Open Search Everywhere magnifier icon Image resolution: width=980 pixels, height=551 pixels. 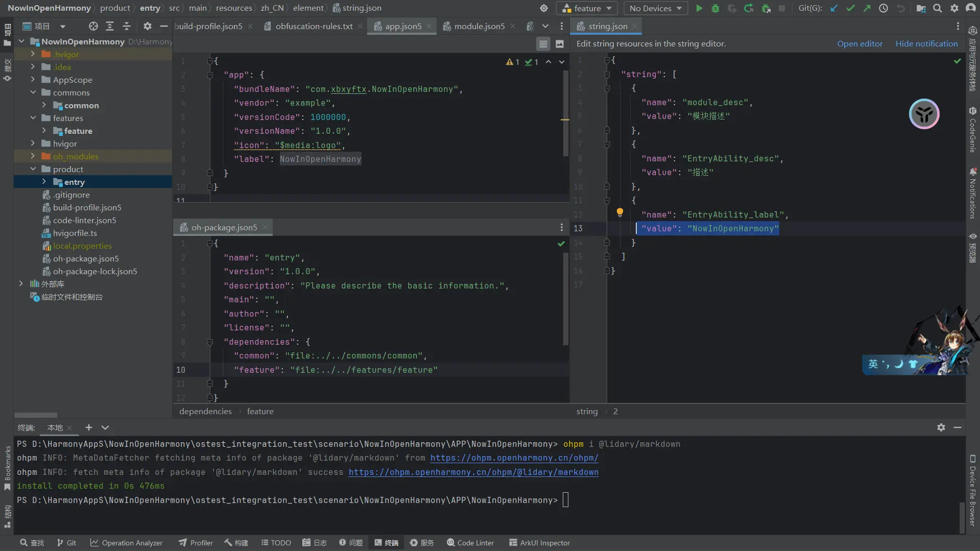pos(938,8)
